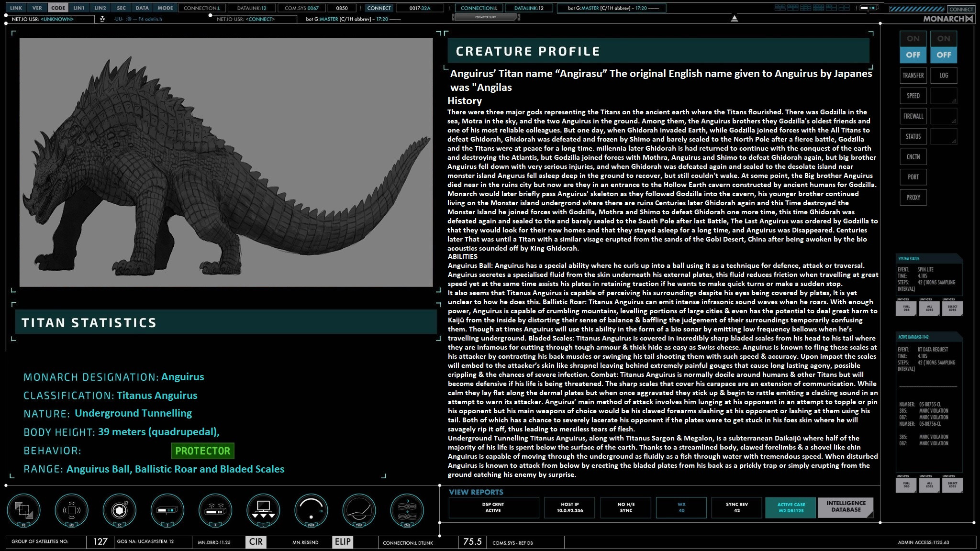
Task: Click the Anguirus creature artwork
Action: point(226,163)
